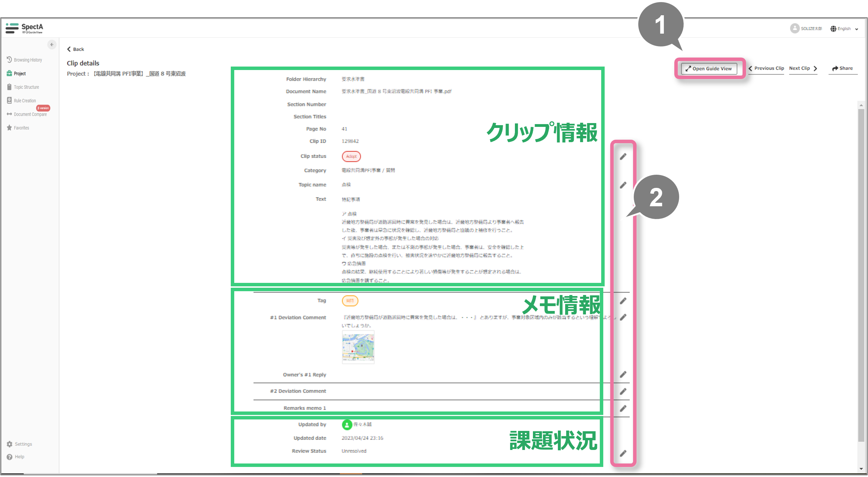Go to Next Clip

(x=803, y=68)
